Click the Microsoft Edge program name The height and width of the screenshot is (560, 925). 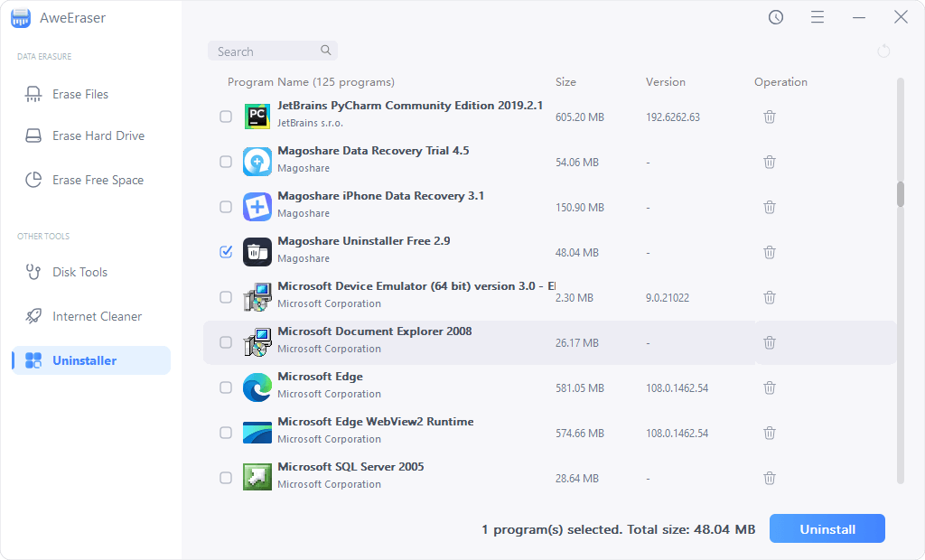coord(321,377)
